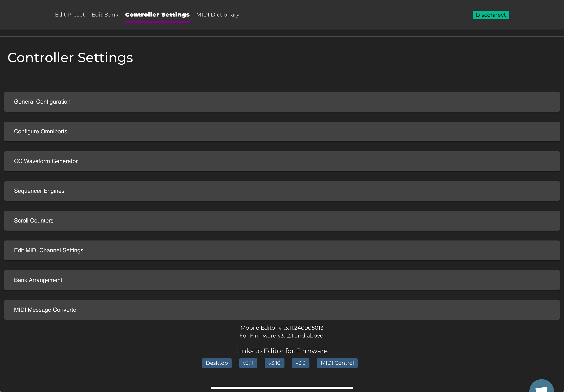Tap the white home indicator bar
This screenshot has width=564, height=392.
[282, 388]
